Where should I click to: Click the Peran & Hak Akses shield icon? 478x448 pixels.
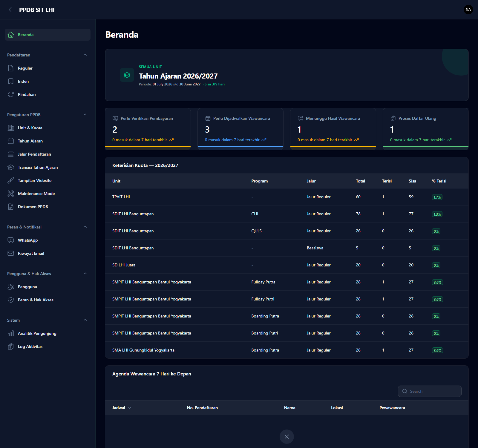click(11, 300)
